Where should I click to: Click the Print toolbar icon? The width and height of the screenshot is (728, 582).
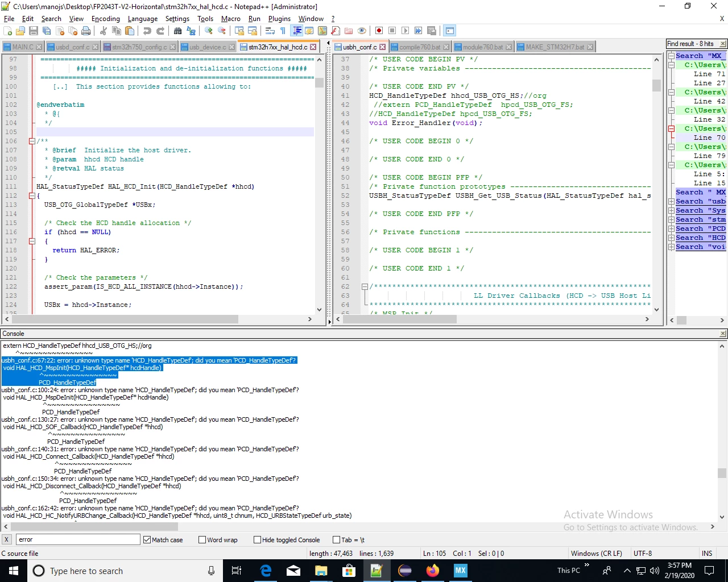coord(86,31)
